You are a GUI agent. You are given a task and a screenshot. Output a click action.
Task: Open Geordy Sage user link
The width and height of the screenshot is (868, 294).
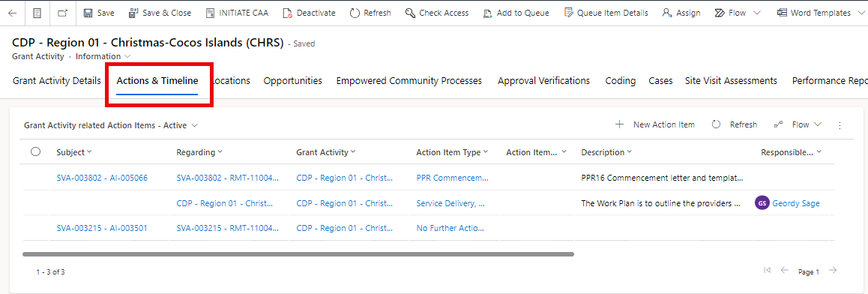pos(796,203)
